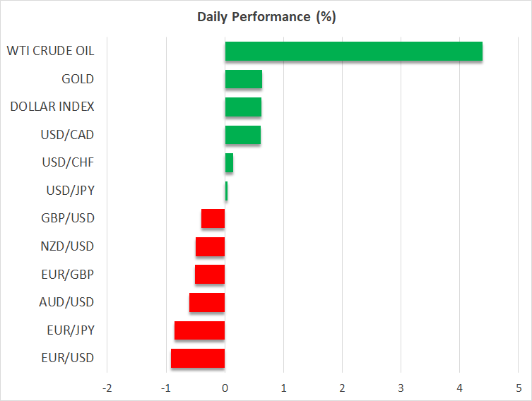Select the AUD/USD category label
Viewport: 532px width, 401px height.
[66, 302]
